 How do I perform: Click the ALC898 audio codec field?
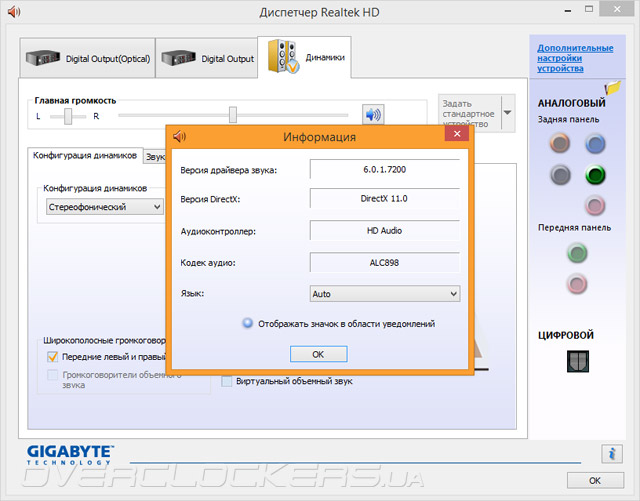(384, 263)
